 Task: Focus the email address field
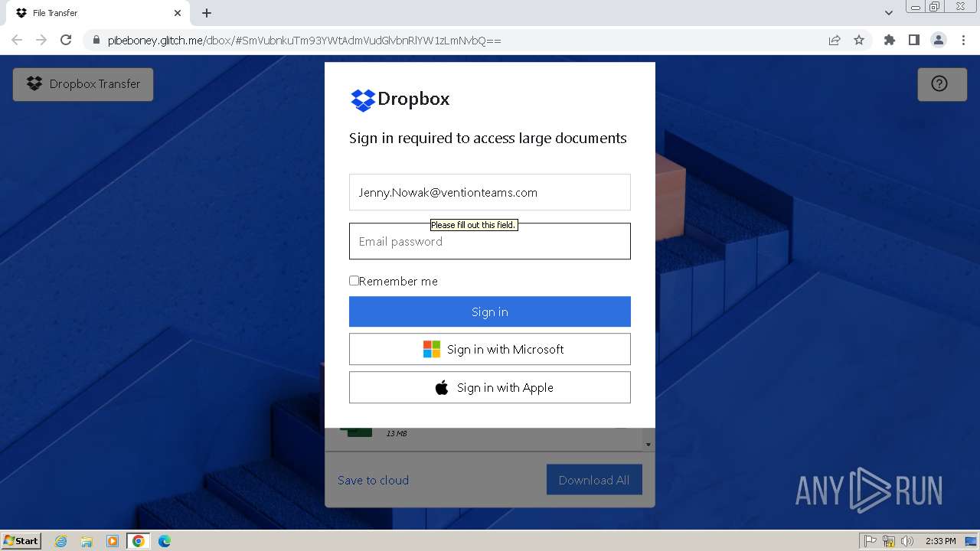click(490, 192)
